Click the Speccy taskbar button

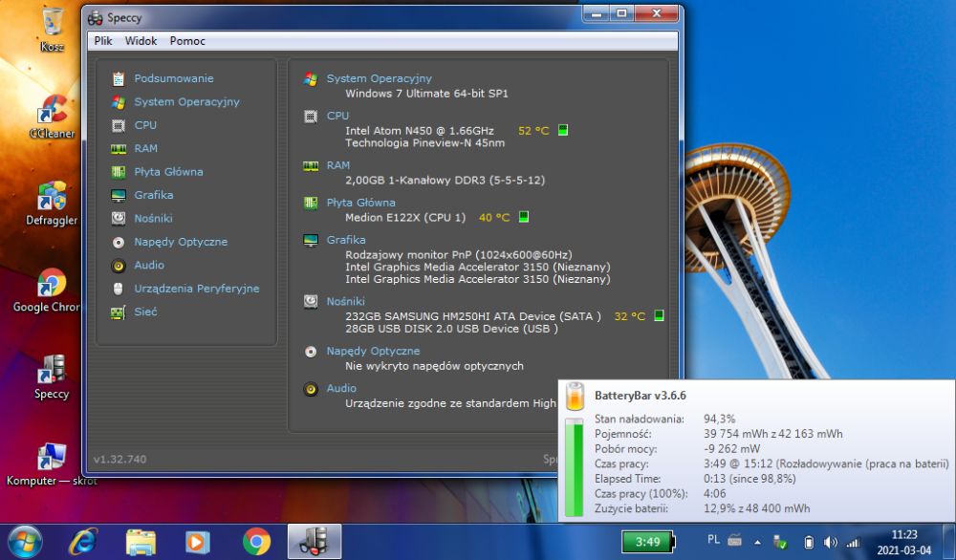point(314,542)
